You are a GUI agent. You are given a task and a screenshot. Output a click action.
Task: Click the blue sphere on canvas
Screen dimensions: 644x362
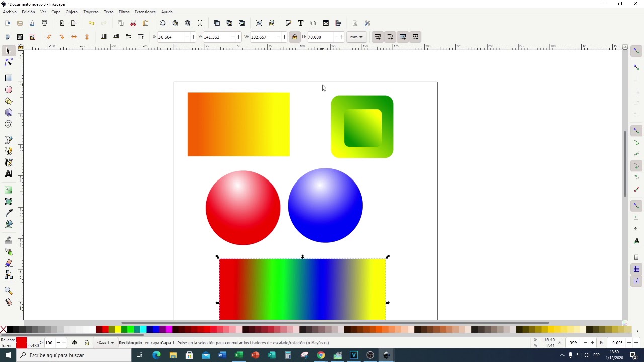click(x=325, y=205)
